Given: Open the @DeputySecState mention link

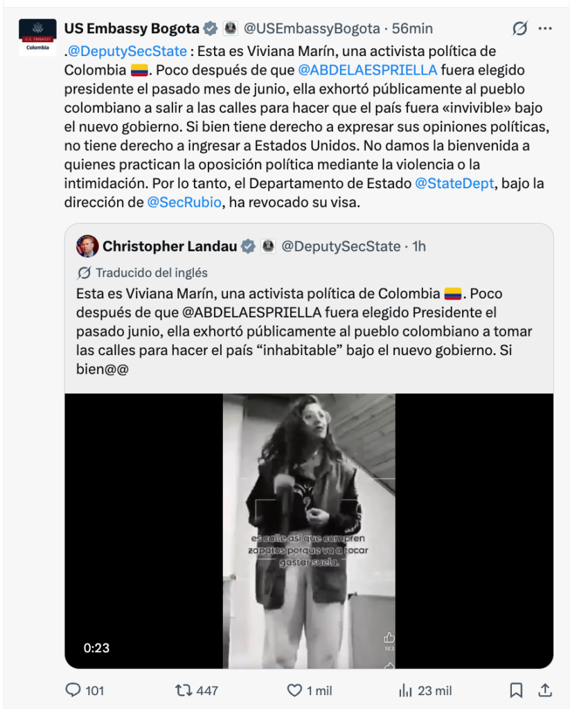Looking at the screenshot, I should tap(127, 51).
